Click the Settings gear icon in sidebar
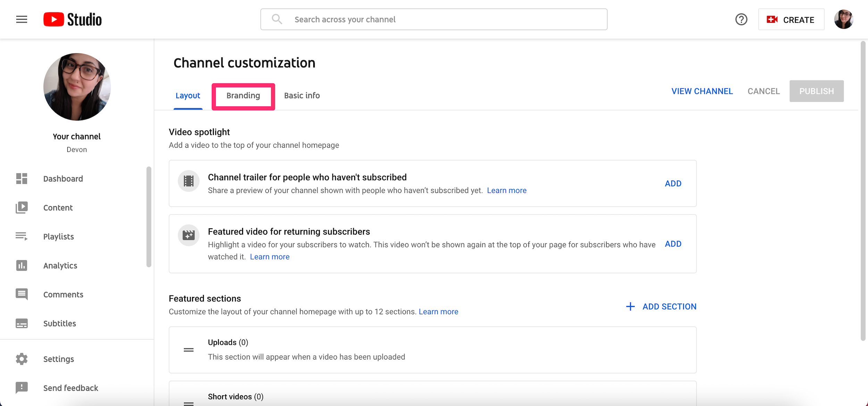 pyautogui.click(x=21, y=358)
